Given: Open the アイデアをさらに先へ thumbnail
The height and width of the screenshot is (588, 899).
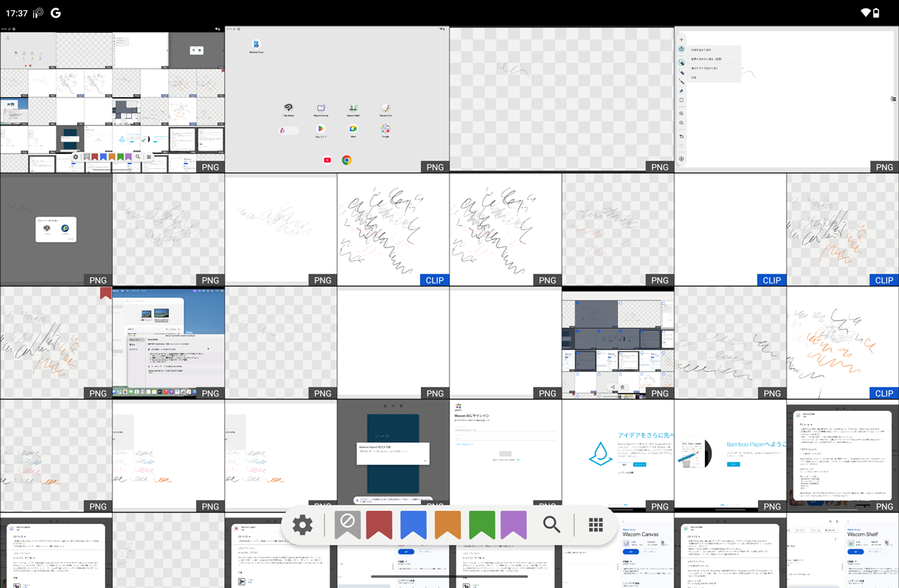Looking at the screenshot, I should (618, 455).
